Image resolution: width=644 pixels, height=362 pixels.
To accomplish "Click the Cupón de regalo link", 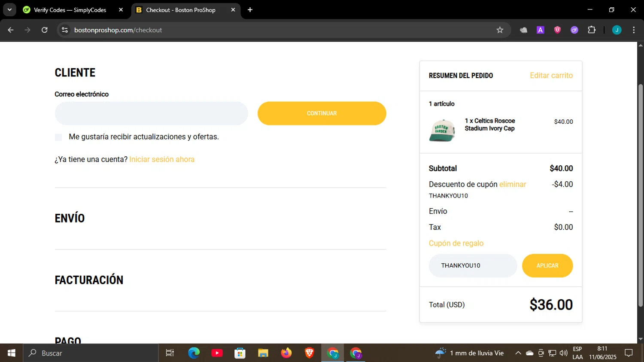I will tap(456, 243).
